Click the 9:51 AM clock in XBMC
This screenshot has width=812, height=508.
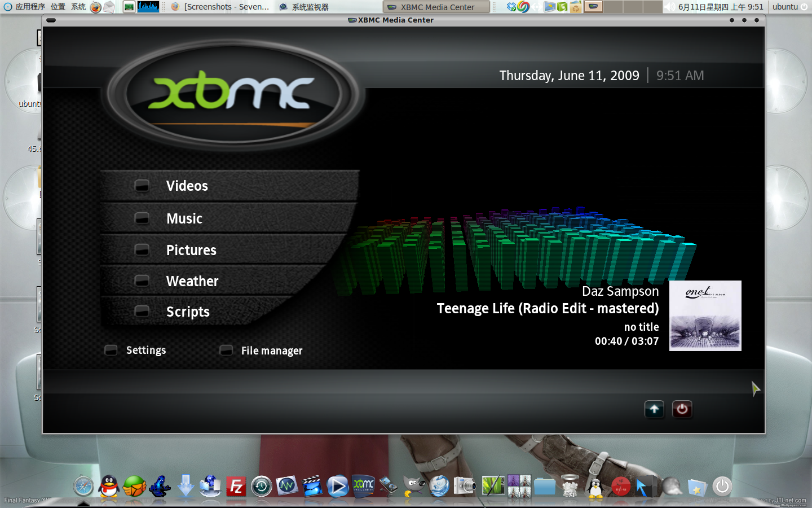(680, 76)
